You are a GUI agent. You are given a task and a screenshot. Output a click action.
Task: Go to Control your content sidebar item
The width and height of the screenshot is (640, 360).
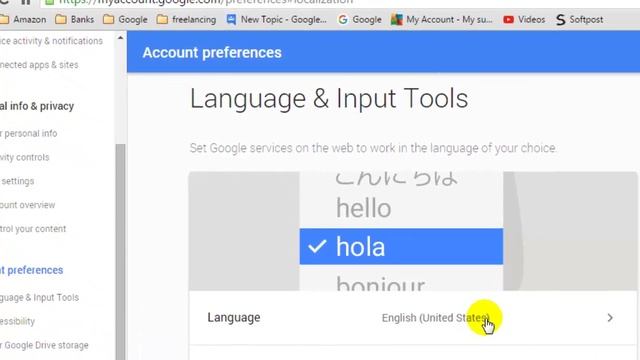pyautogui.click(x=33, y=229)
